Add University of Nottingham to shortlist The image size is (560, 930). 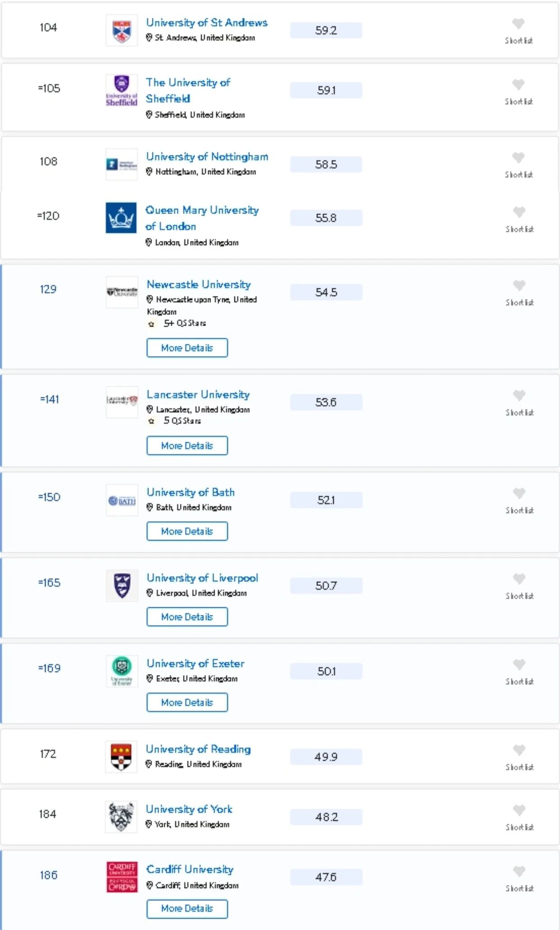tap(518, 157)
